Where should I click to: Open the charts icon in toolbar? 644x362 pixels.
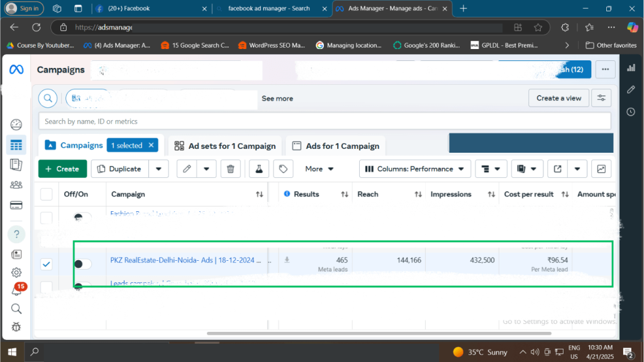601,168
